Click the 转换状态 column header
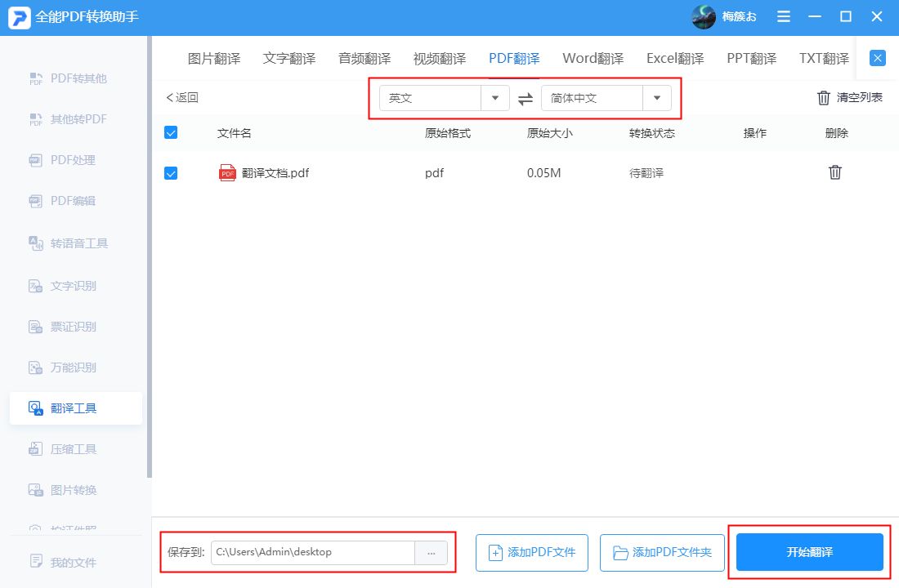Screen dimensions: 899x588 tap(652, 133)
